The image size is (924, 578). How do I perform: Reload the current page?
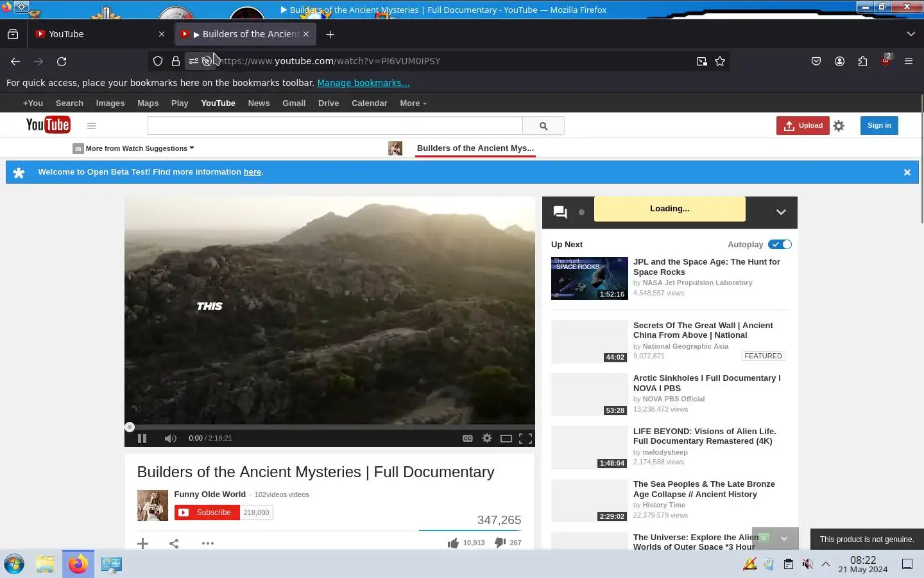62,61
